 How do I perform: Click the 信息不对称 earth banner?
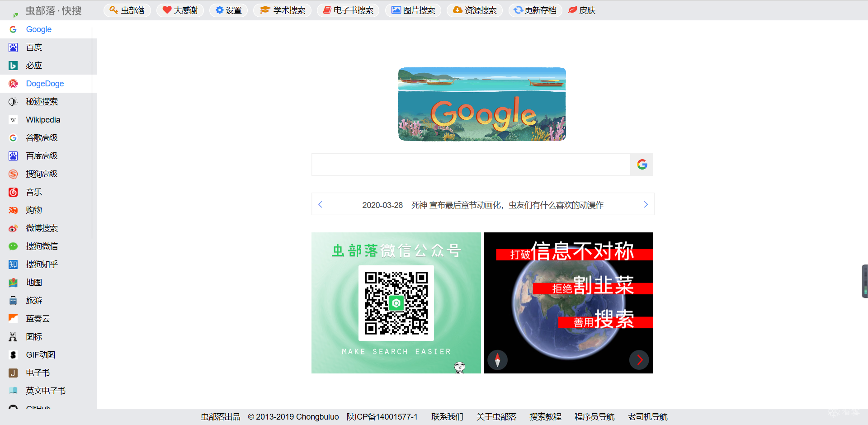pyautogui.click(x=568, y=303)
